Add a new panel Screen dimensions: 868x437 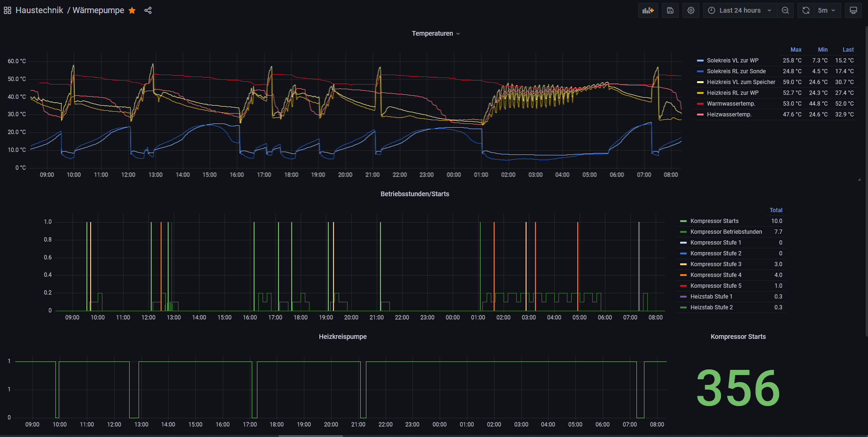[x=648, y=10]
